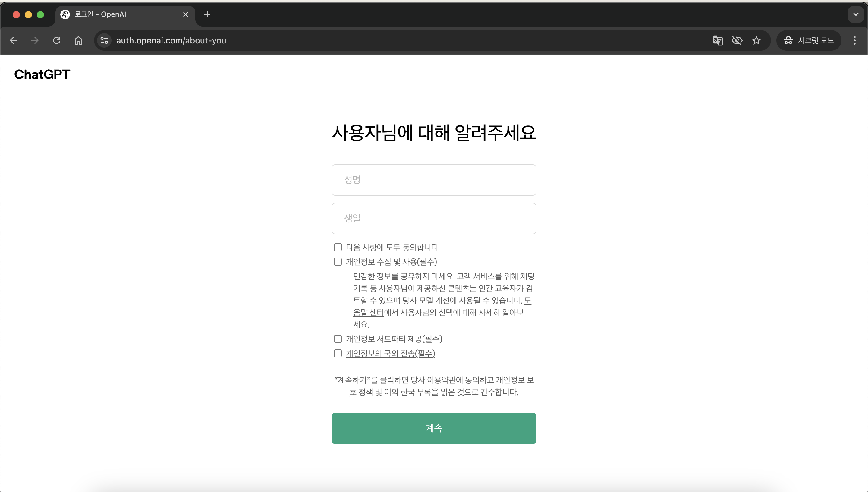The height and width of the screenshot is (492, 868).
Task: Expand the tab search dropdown chevron
Action: point(856,14)
